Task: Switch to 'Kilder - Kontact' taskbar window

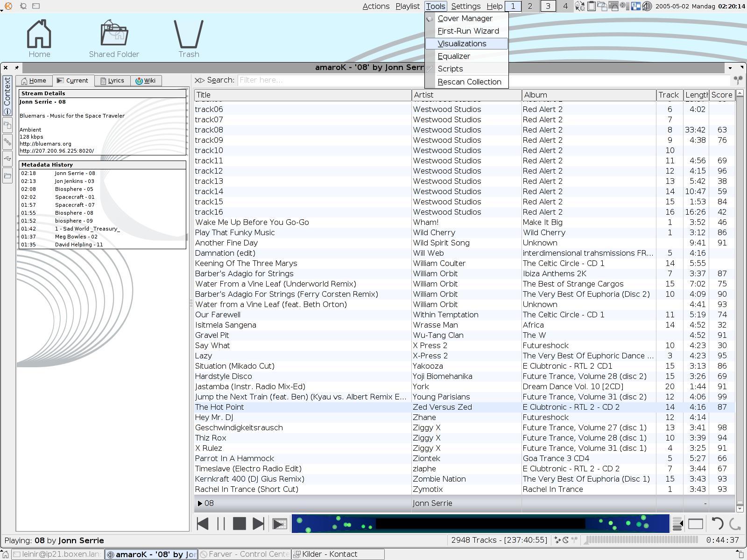Action: (338, 554)
